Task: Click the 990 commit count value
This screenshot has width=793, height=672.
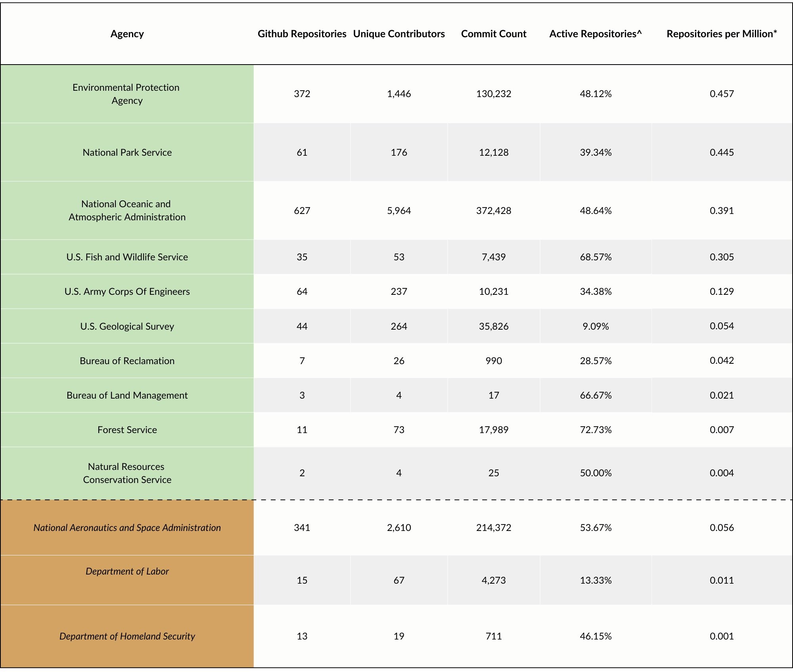Action: [494, 361]
